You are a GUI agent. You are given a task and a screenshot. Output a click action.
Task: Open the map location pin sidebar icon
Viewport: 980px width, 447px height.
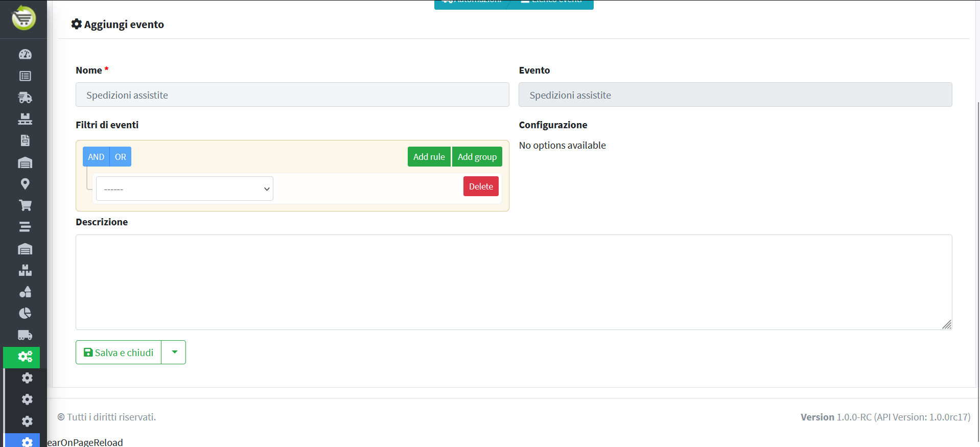click(x=25, y=184)
